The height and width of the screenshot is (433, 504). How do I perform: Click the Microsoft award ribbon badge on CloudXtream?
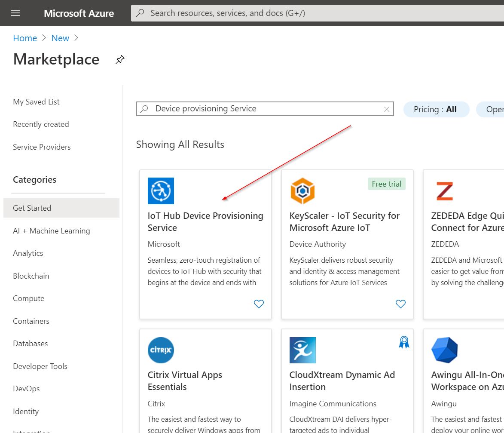point(403,342)
